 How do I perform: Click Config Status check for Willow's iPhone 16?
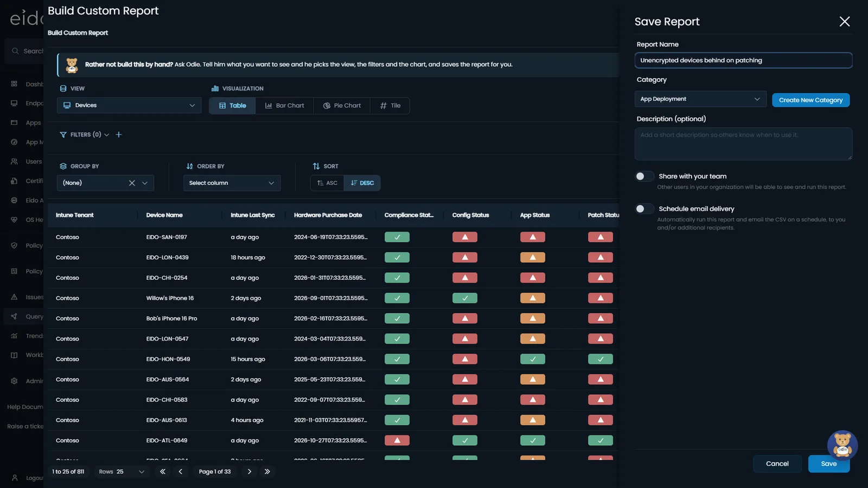[465, 298]
